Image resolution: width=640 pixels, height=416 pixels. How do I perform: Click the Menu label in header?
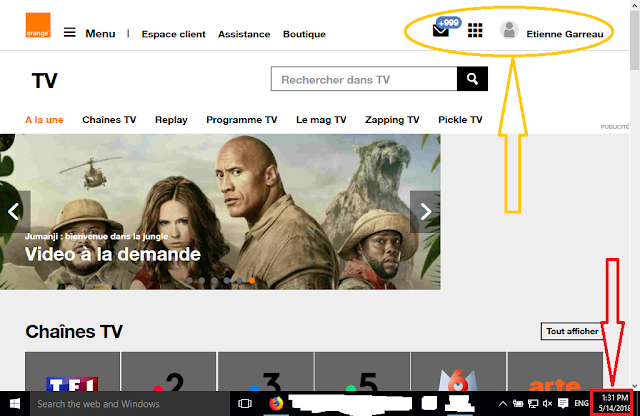point(100,33)
